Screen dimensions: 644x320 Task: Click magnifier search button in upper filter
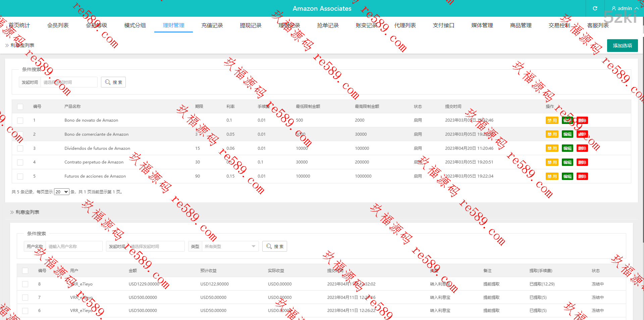tap(113, 82)
